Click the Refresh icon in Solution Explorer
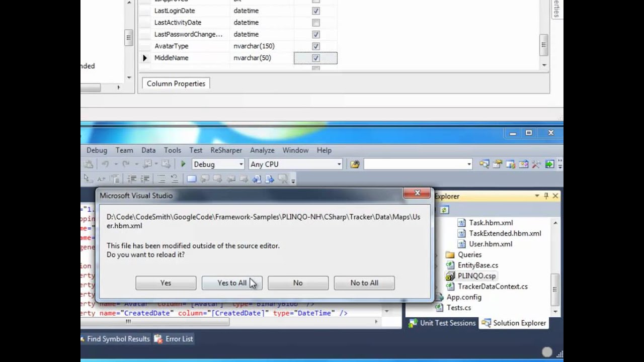Viewport: 644px width, 362px height. point(444,210)
